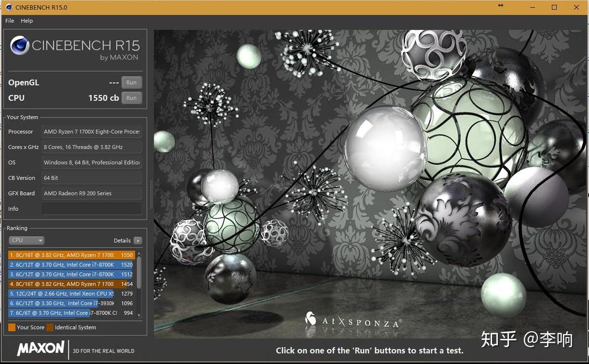
Task: Click the Processor field showing AMD Ryzen 7 1700X
Action: (91, 131)
